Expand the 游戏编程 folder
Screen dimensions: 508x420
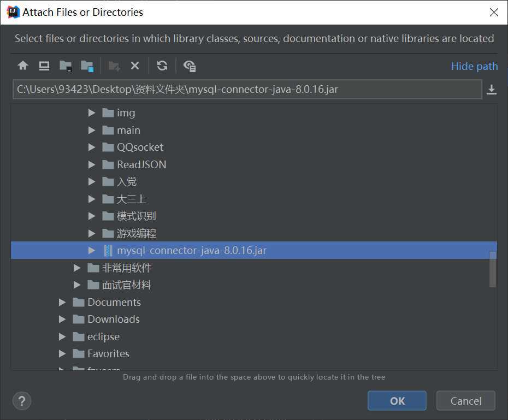(92, 233)
